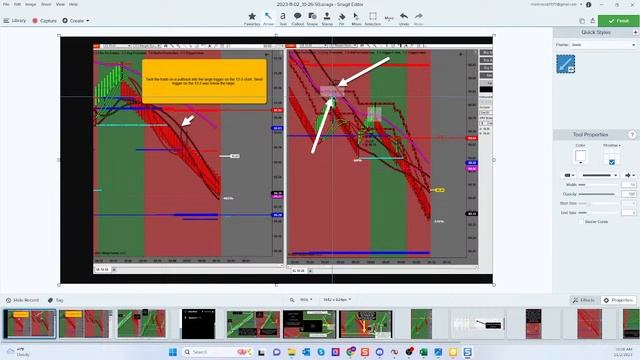
Task: Open the black terminal-like thumbnail in tray
Action: tap(198, 324)
